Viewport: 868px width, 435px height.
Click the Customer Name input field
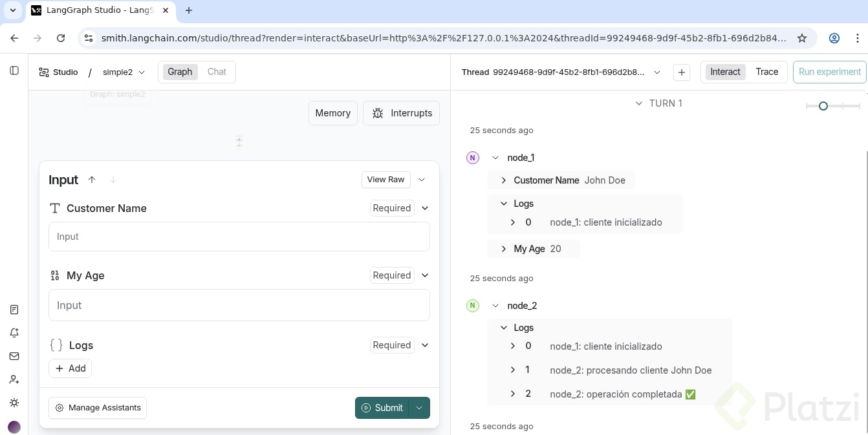click(239, 237)
